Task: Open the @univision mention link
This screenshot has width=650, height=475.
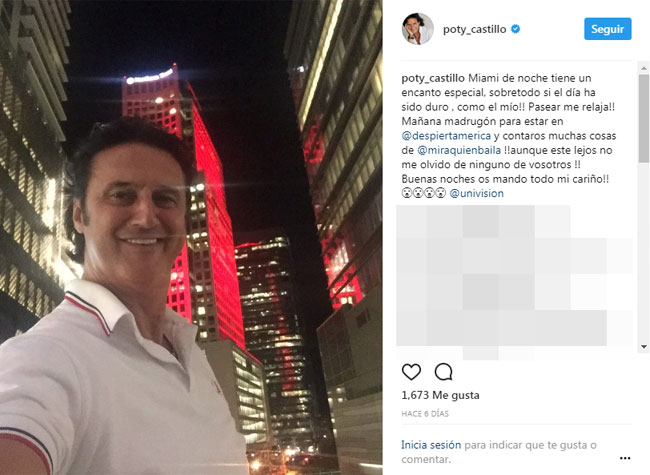Action: 476,193
